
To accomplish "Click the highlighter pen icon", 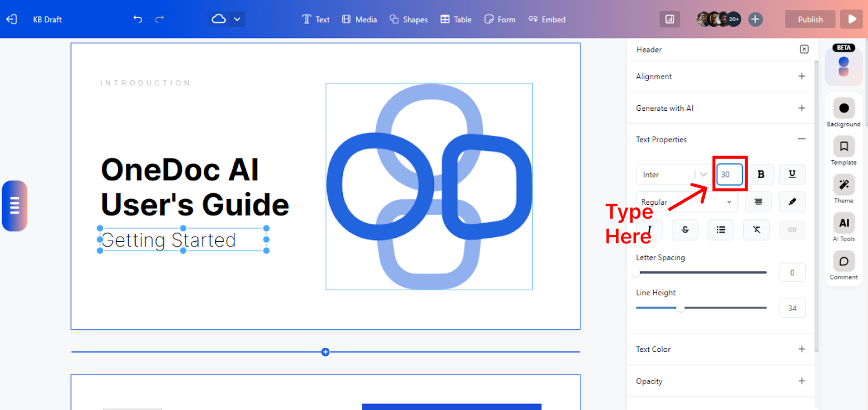I will (x=792, y=202).
